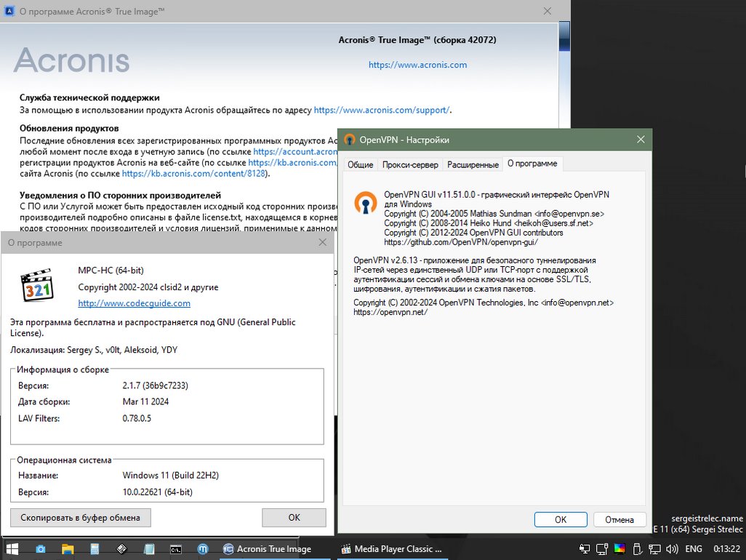Click the github.com/OpenVPN/openvpn-gui URL text
746x560 pixels.
tap(460, 242)
